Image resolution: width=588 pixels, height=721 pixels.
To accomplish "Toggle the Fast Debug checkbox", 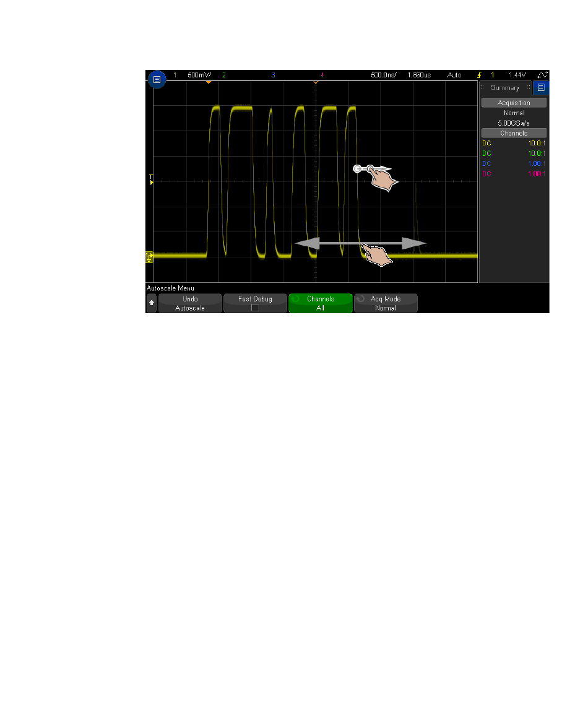I will [x=255, y=308].
